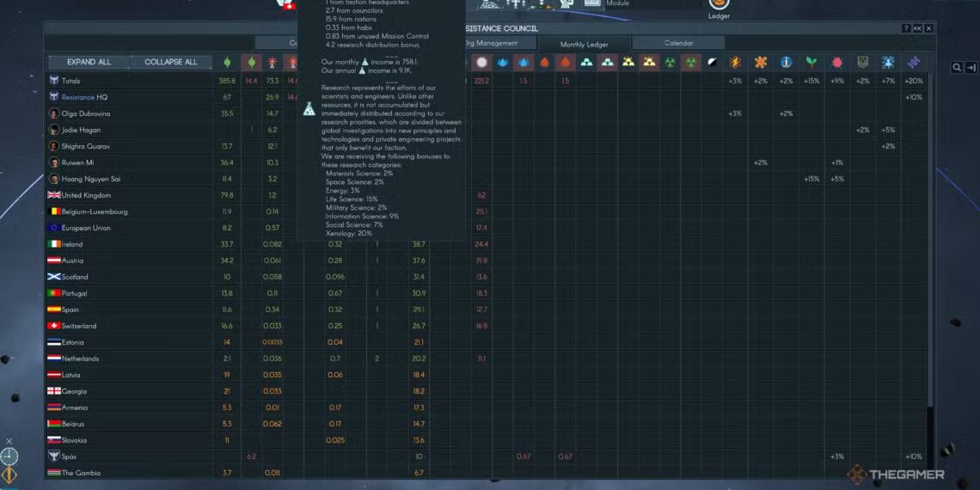Click the fissiles expense column icon

690,62
